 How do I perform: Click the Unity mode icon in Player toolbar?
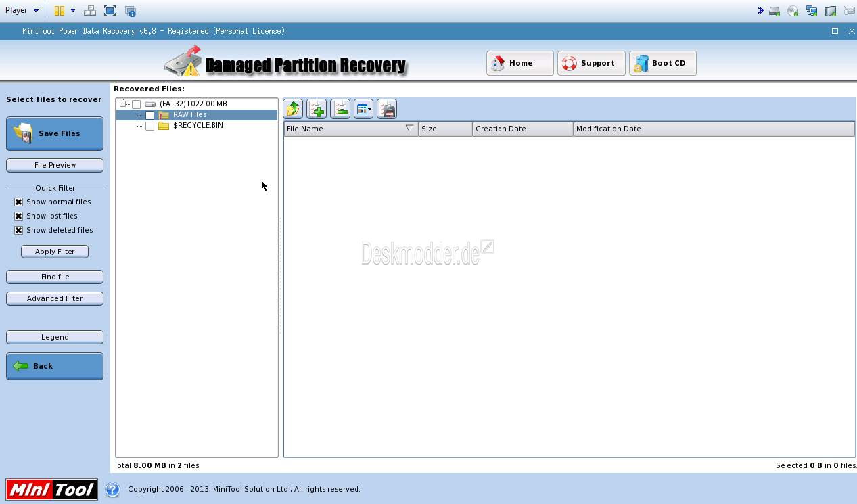131,11
